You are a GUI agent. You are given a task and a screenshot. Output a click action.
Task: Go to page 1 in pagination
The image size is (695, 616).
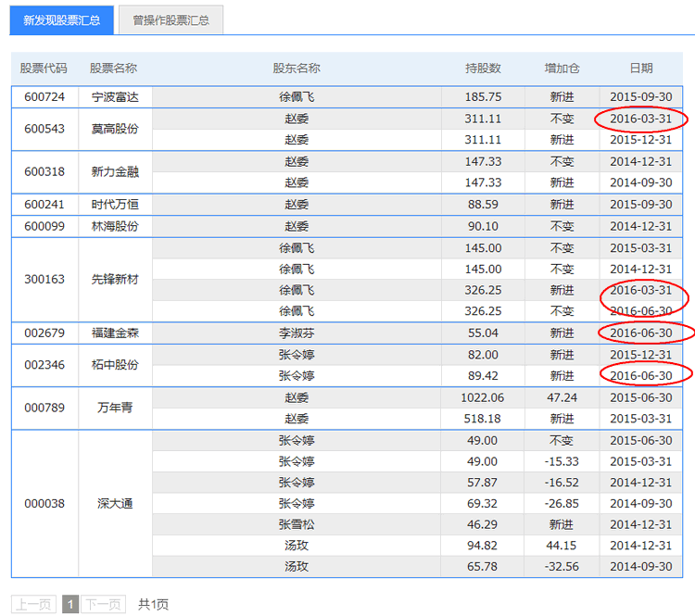(70, 604)
